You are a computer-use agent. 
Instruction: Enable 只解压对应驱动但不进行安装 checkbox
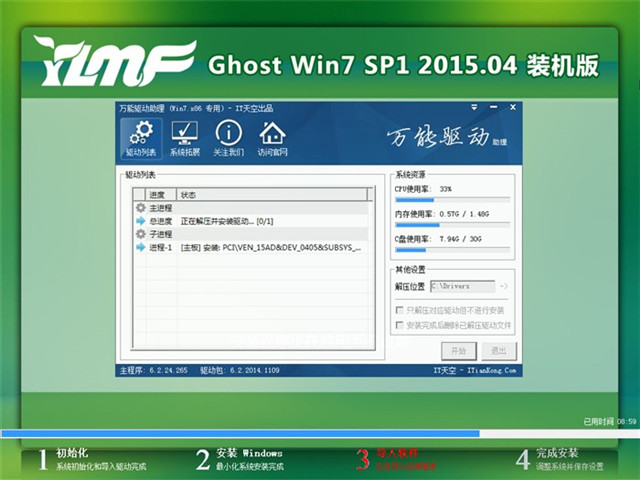pos(400,311)
